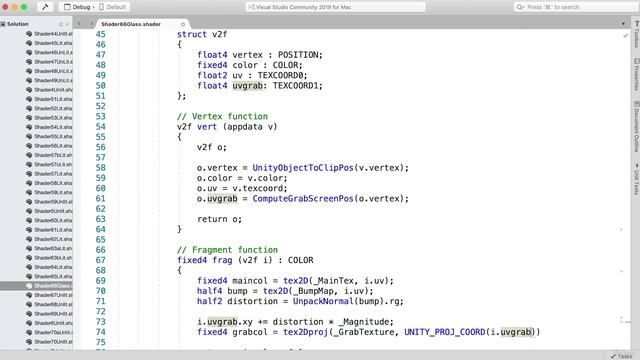Click the file analysis checkmark indicator
The width and height of the screenshot is (640, 360).
pyautogui.click(x=625, y=36)
